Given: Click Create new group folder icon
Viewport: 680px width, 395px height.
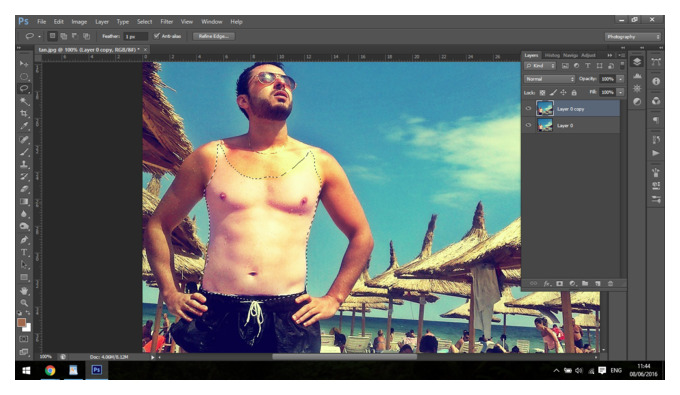Looking at the screenshot, I should pos(585,284).
